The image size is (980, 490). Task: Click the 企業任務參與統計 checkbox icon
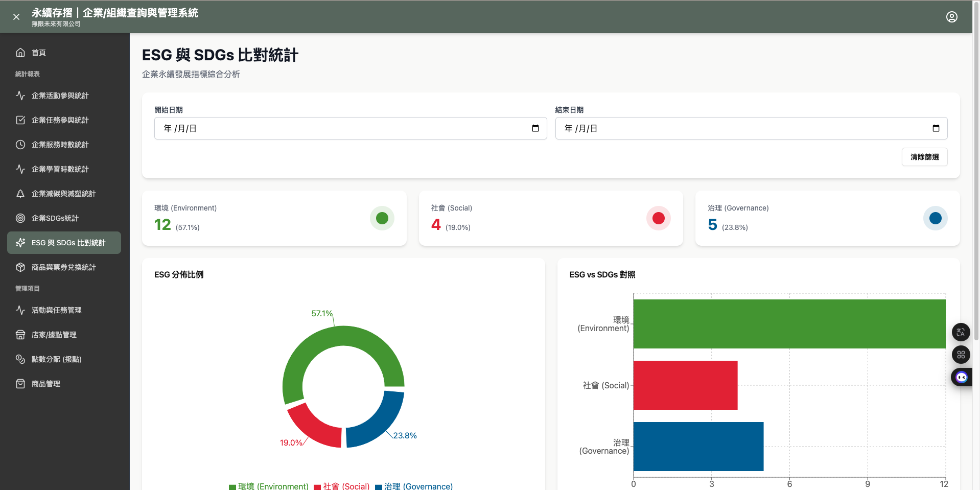tap(20, 120)
